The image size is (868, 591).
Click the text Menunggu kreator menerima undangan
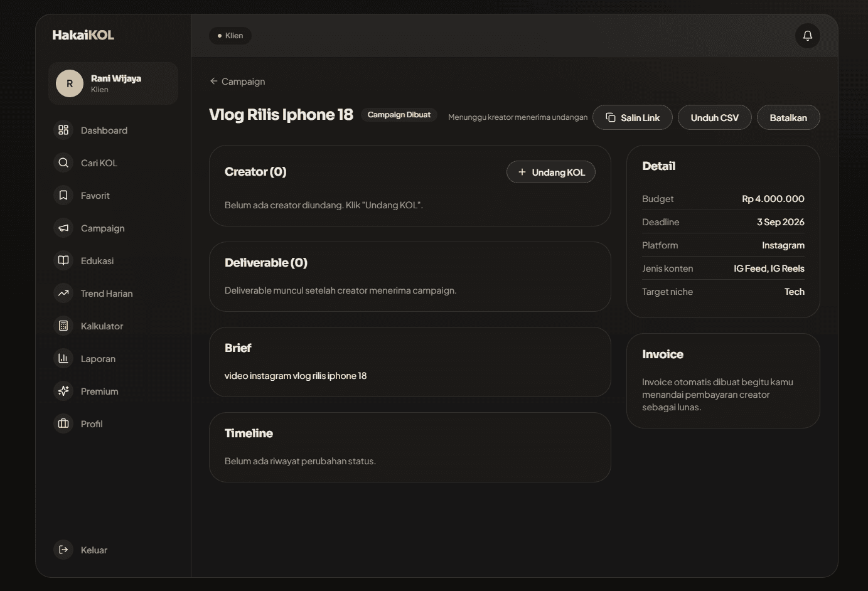pos(518,117)
